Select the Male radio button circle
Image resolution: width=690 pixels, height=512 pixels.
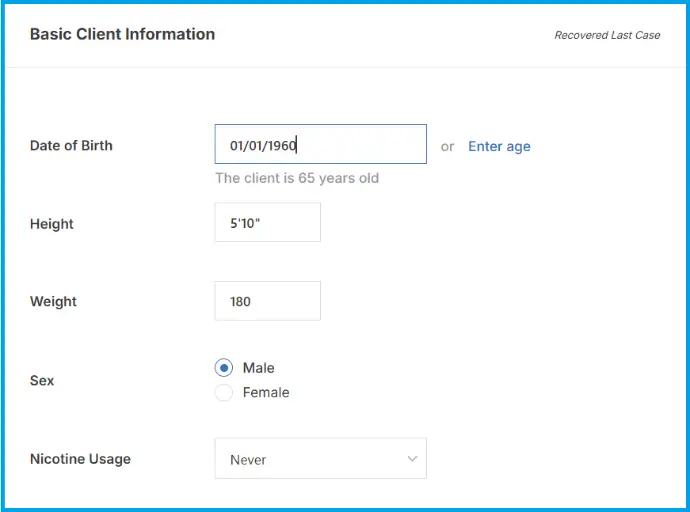[224, 368]
